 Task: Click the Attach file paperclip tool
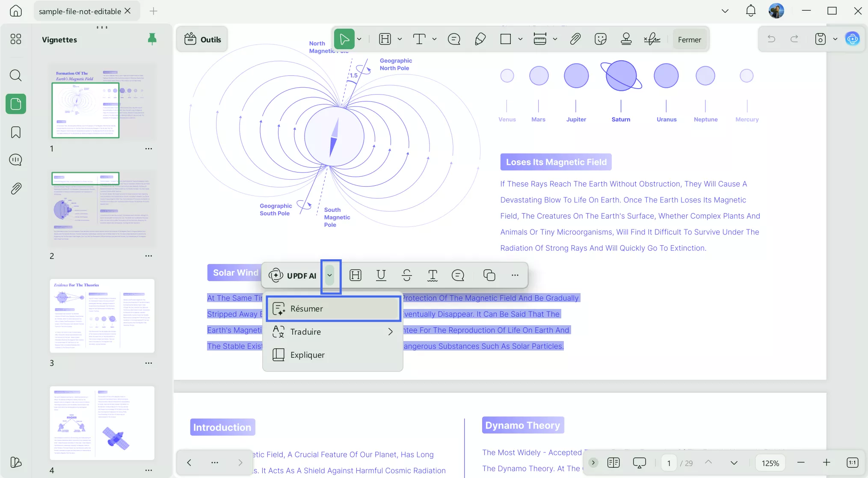coord(575,39)
